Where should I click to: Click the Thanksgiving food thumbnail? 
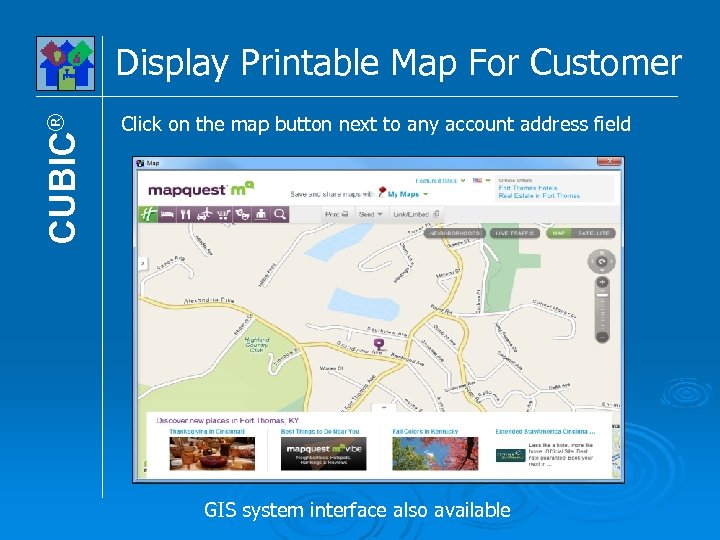212,454
